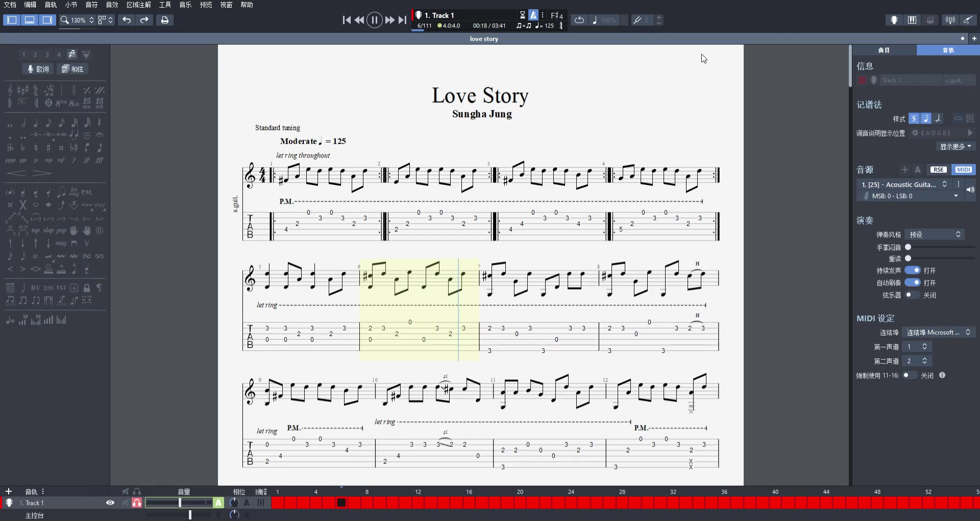The height and width of the screenshot is (521, 980).
Task: Open Acoustic Guitar instrument selector
Action: [904, 184]
